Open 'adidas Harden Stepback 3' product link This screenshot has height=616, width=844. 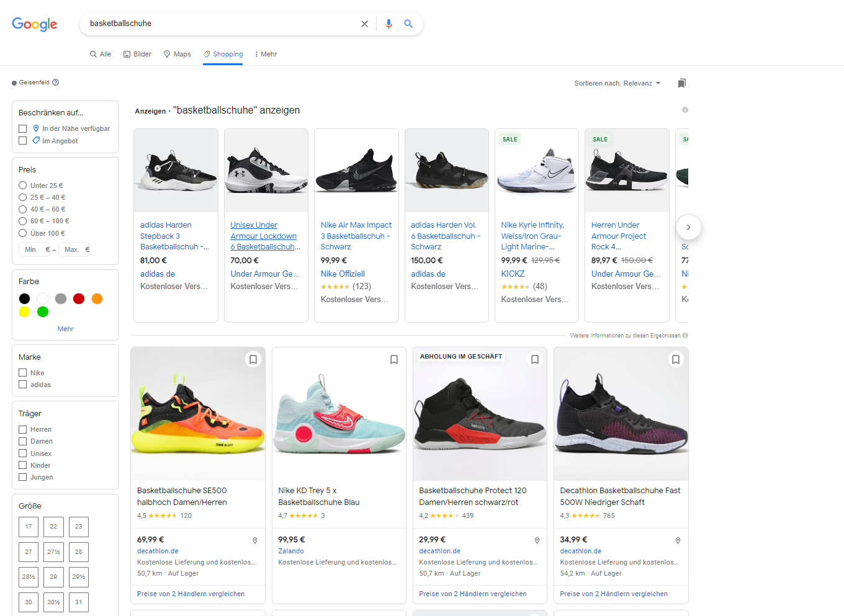(x=174, y=236)
